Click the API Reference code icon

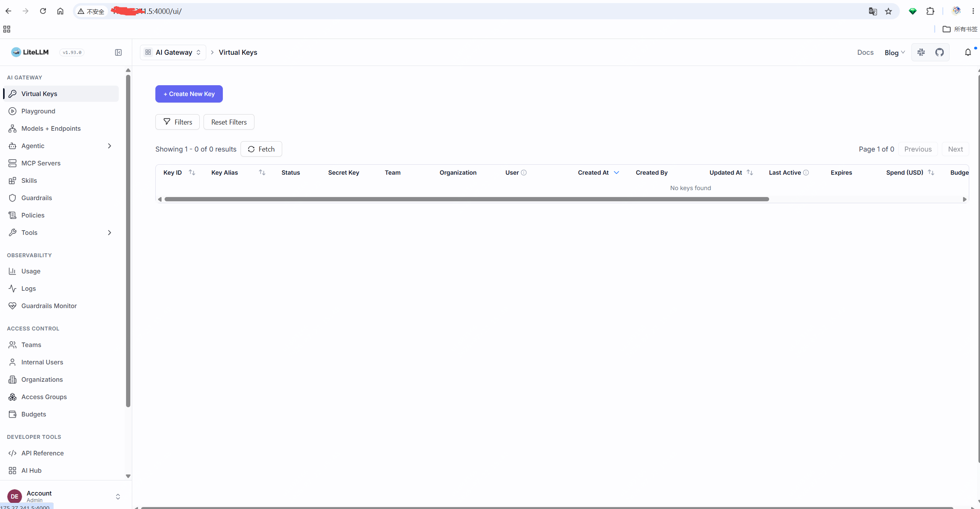pos(12,453)
